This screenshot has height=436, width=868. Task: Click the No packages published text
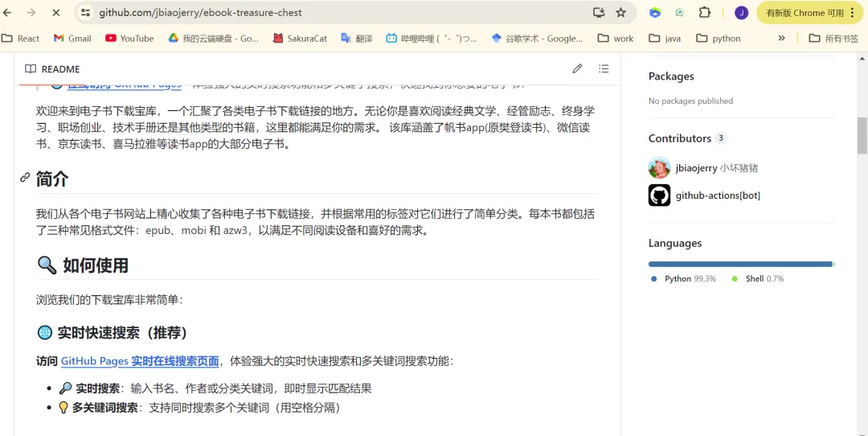point(690,101)
